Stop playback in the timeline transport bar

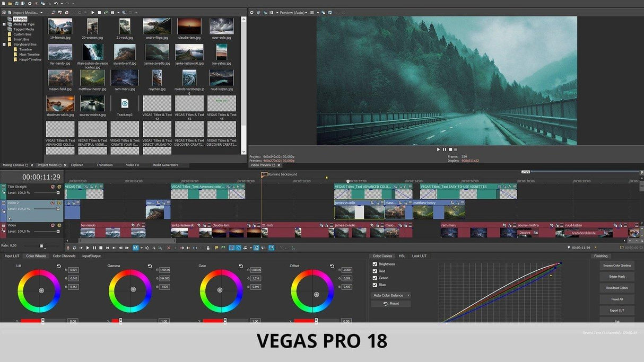pos(100,248)
